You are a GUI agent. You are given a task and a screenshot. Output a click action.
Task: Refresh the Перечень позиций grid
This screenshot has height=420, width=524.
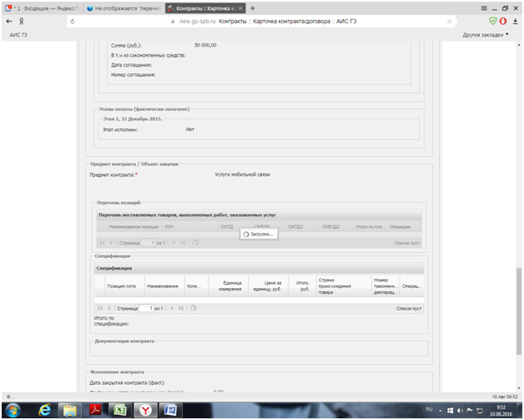[195, 243]
